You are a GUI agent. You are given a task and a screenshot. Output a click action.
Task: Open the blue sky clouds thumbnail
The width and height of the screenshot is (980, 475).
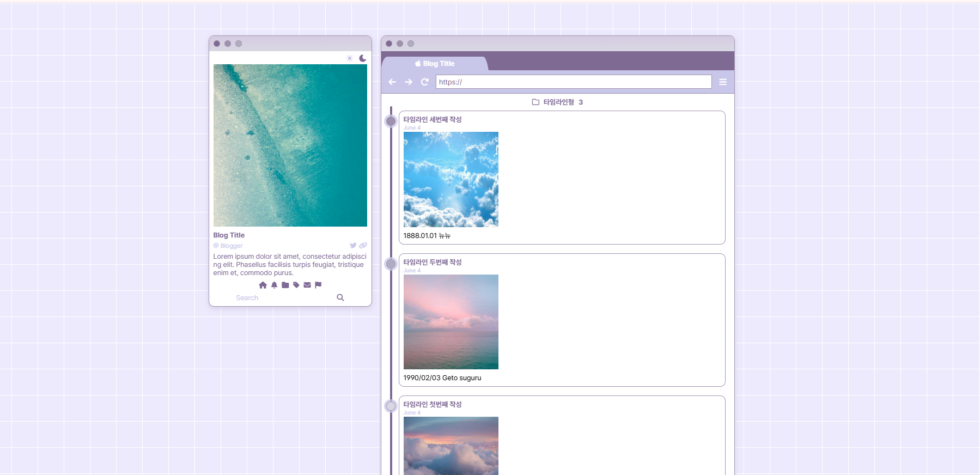(x=451, y=179)
